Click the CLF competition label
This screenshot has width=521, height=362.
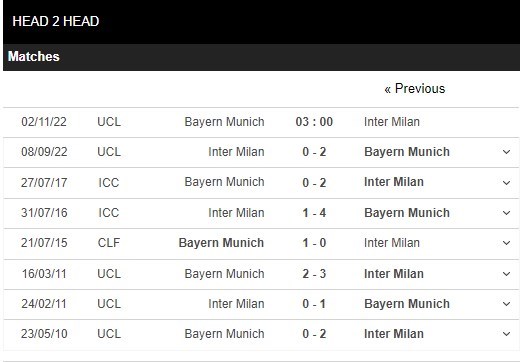(109, 243)
